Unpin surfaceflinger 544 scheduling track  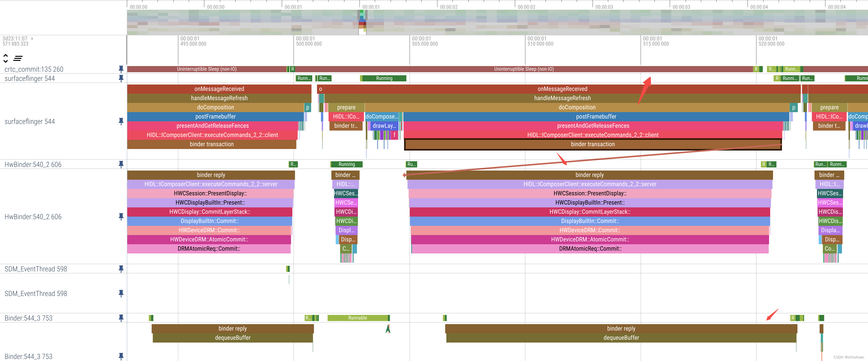pos(121,78)
